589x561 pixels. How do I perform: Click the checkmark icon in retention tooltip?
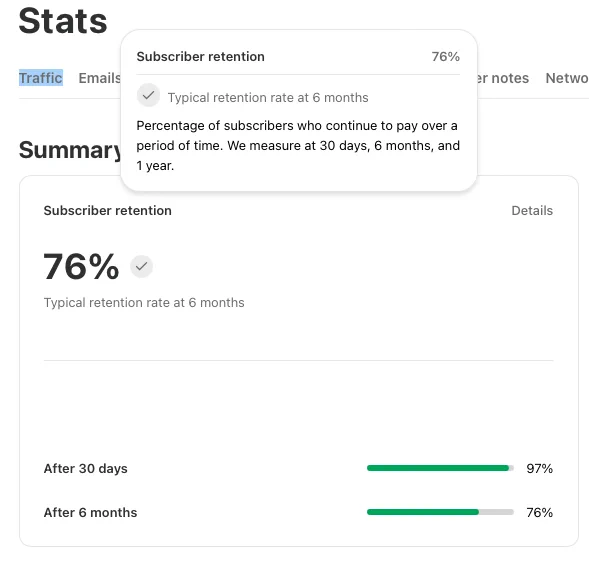point(148,95)
